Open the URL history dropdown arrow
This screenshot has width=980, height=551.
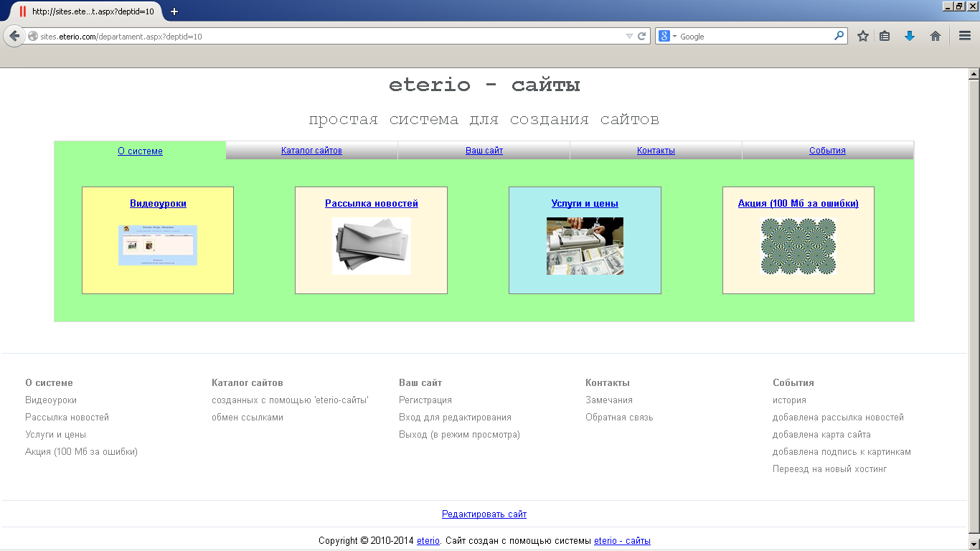click(x=629, y=36)
